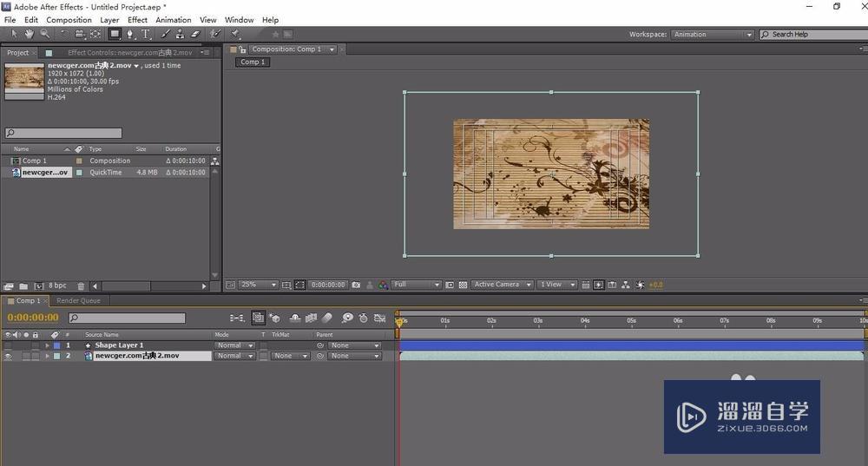Open the Composition Flowchart icon in viewer
Image resolution: width=868 pixels, height=466 pixels.
[626, 285]
